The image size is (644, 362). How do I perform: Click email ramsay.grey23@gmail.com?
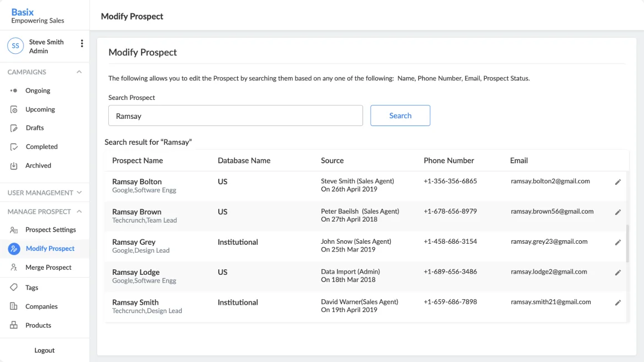549,242
